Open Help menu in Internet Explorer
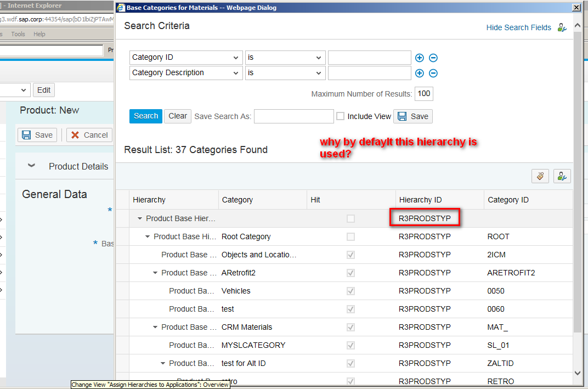The height and width of the screenshot is (389, 588). [x=39, y=34]
